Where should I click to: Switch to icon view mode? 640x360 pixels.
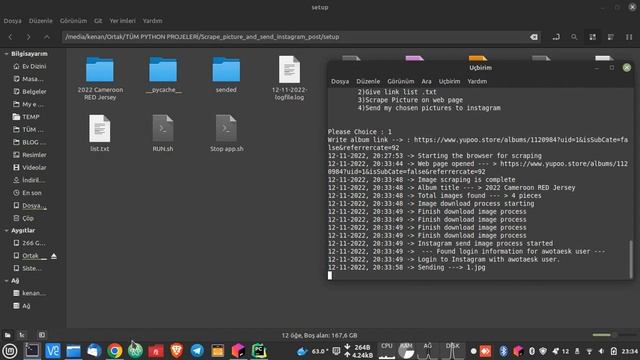pos(592,37)
